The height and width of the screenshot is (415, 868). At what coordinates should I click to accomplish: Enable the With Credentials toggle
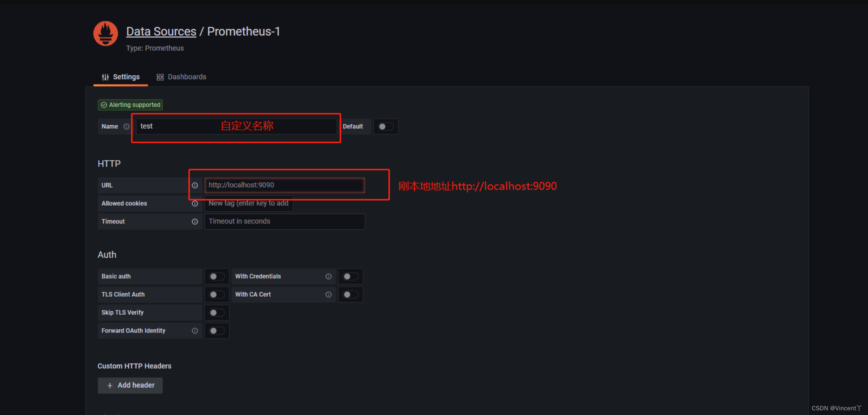(x=351, y=277)
